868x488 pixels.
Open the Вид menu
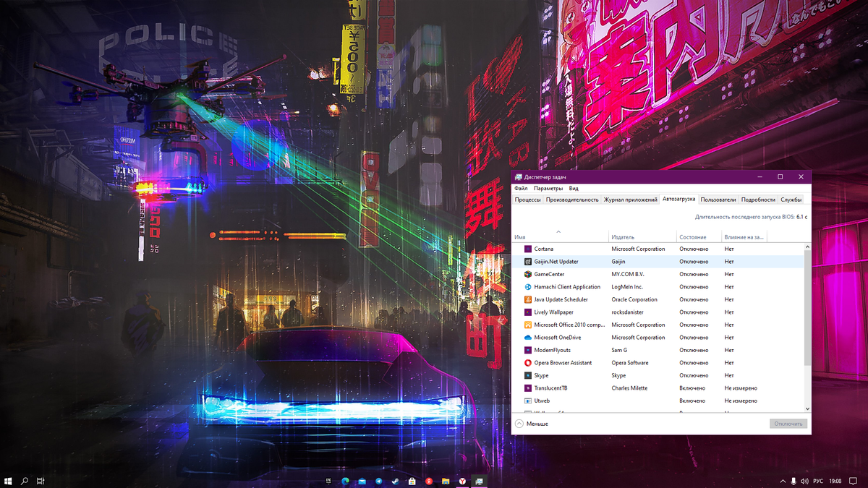(574, 189)
